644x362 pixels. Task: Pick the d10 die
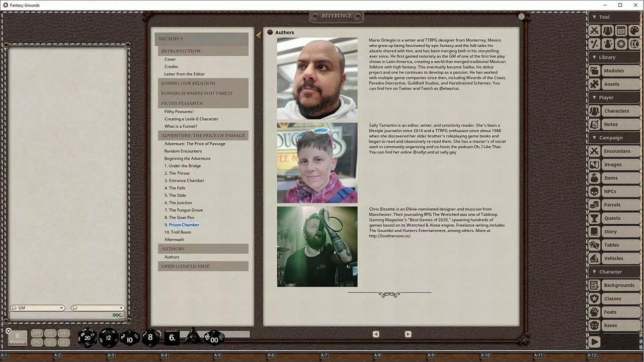click(x=129, y=338)
